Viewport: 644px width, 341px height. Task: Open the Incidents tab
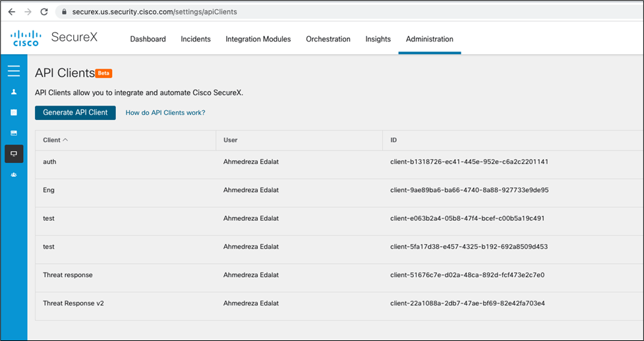pos(196,39)
